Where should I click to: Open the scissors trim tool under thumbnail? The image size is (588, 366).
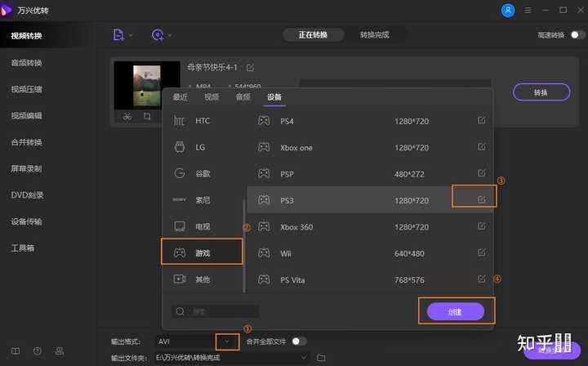coord(127,117)
